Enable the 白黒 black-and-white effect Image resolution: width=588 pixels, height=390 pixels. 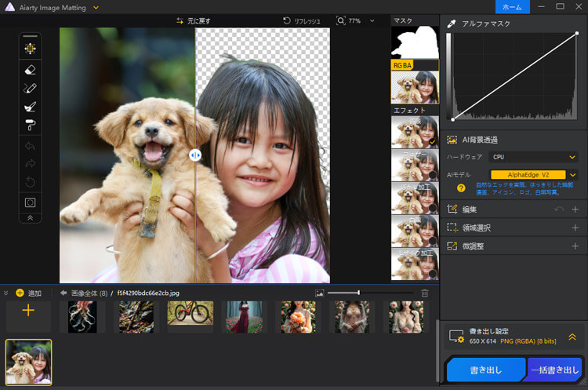415,231
